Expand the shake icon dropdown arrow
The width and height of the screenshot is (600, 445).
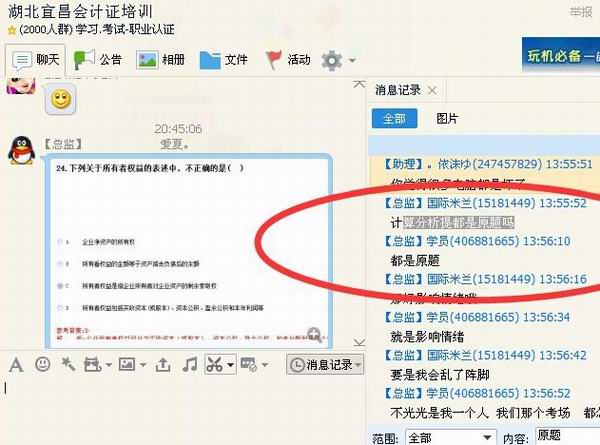[x=108, y=365]
